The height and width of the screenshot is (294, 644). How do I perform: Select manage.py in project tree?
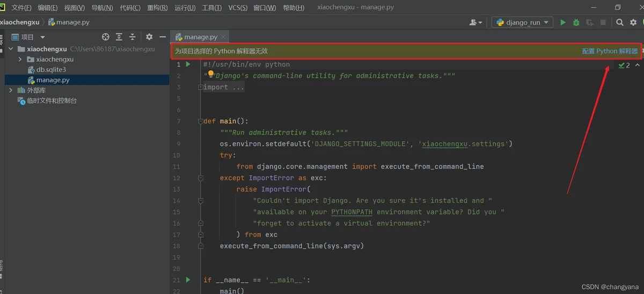pyautogui.click(x=53, y=80)
